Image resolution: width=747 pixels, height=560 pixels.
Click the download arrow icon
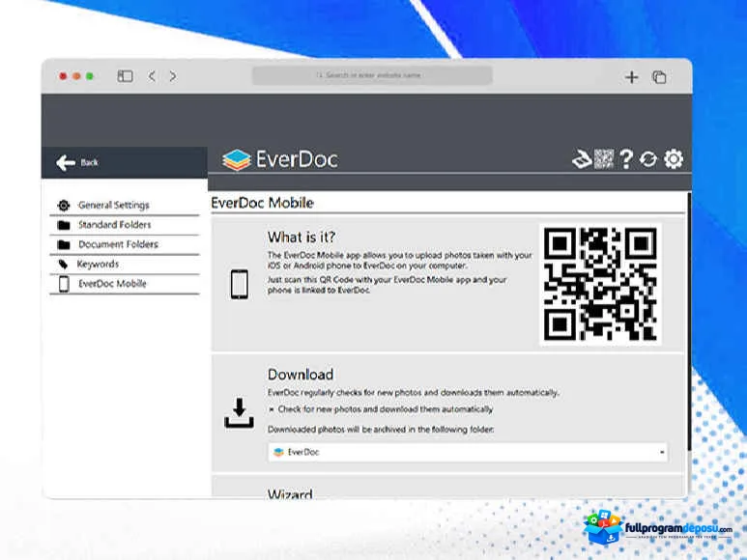239,413
